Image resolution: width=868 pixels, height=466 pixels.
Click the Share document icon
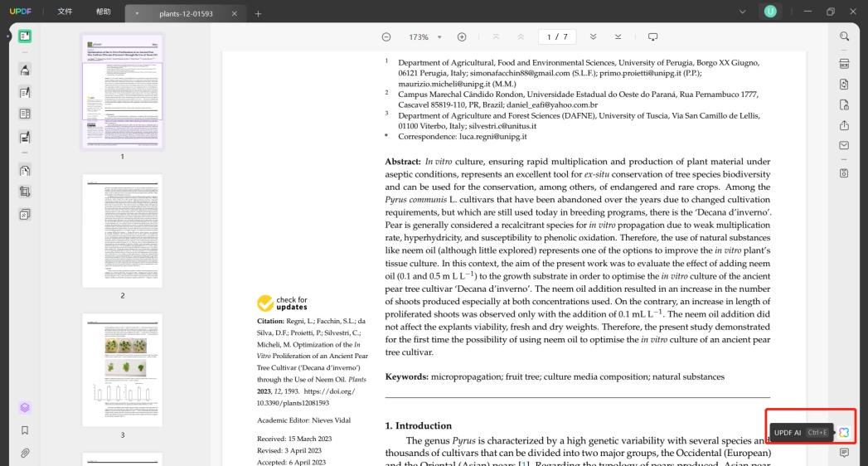tap(844, 126)
